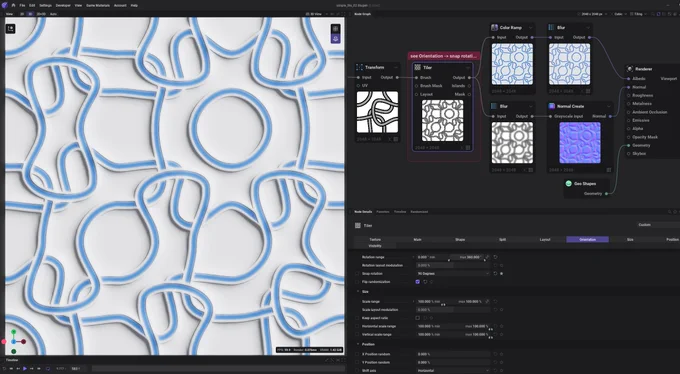Open the Custom preset dropdown
680x374 pixels.
(658, 225)
